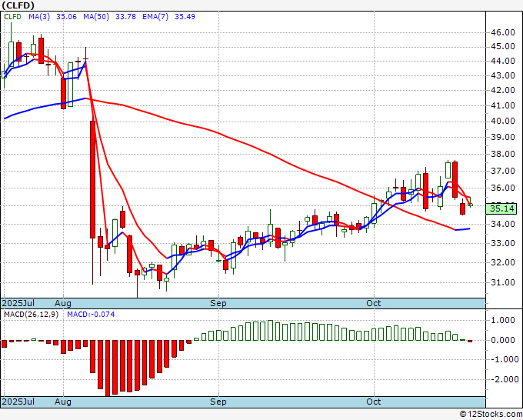The height and width of the screenshot is (420, 523).
Task: Click the tallest green MACD histogram bar
Action: tap(270, 330)
